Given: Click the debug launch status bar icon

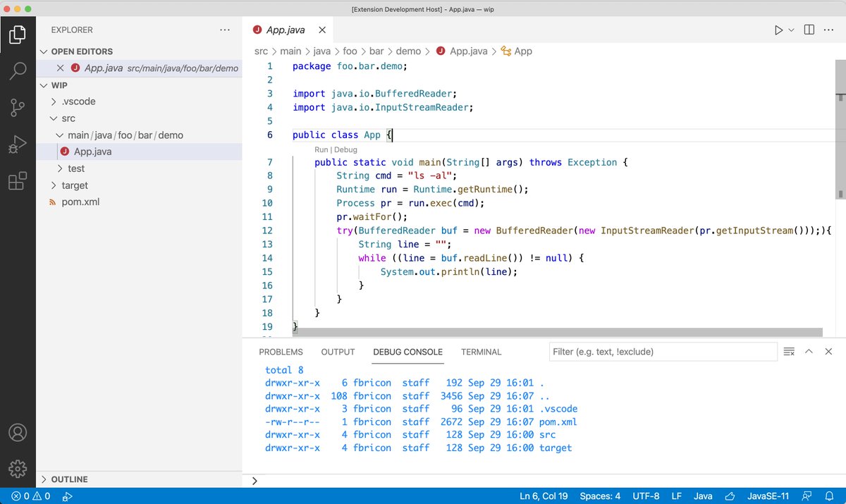Looking at the screenshot, I should coord(68,496).
